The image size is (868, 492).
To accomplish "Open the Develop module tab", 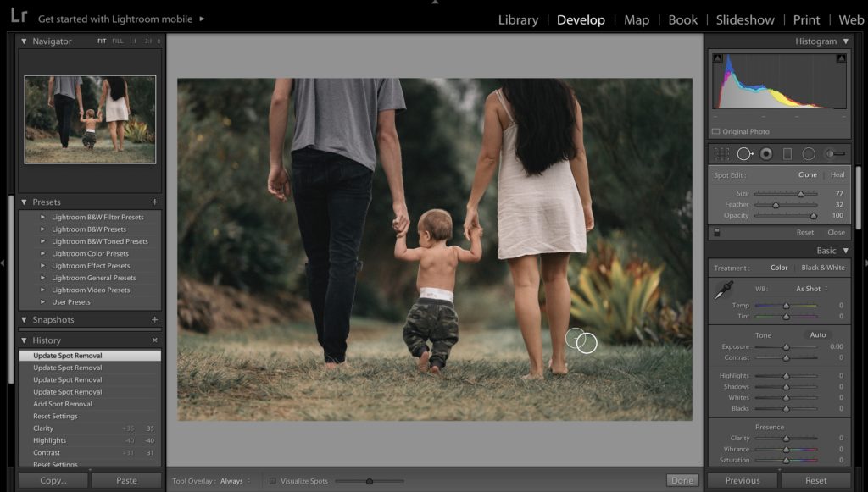I will [x=581, y=20].
